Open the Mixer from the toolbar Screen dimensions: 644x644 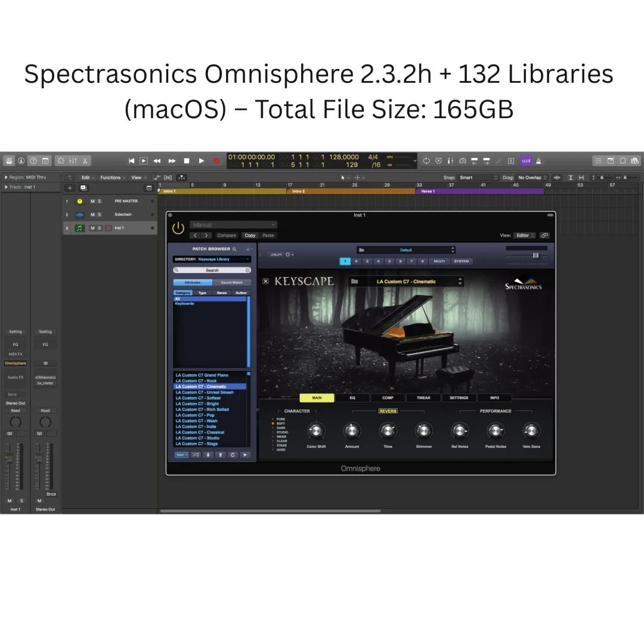pos(73,161)
